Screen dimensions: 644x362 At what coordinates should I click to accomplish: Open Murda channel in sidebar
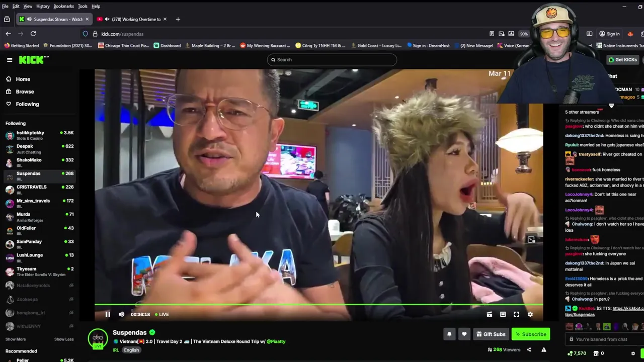click(39, 217)
